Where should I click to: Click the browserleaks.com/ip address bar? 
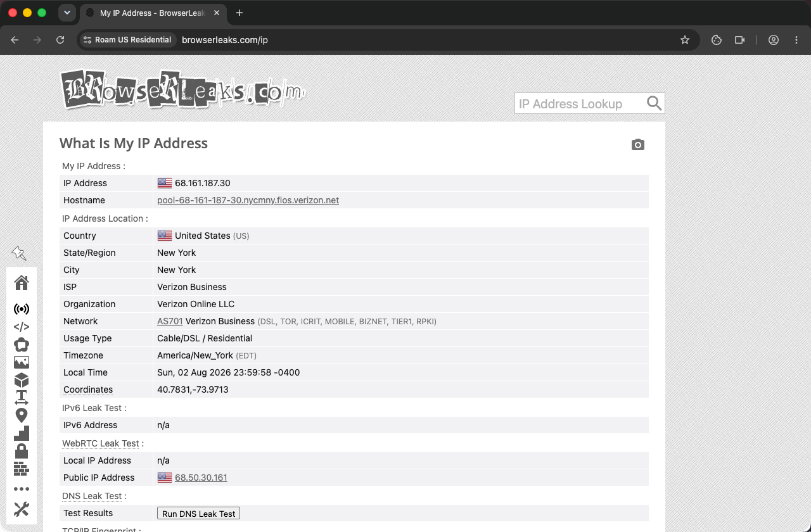pyautogui.click(x=225, y=40)
